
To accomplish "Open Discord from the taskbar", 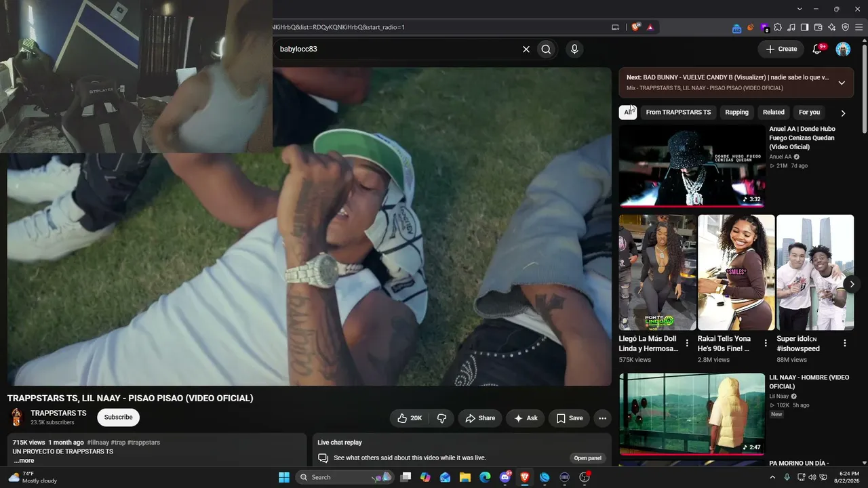I will coord(505,477).
